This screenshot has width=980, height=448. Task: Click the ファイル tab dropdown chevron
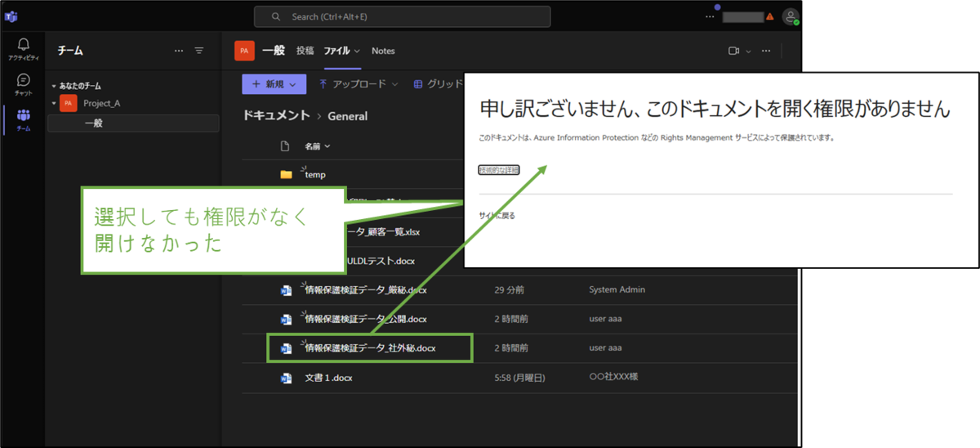(x=357, y=51)
